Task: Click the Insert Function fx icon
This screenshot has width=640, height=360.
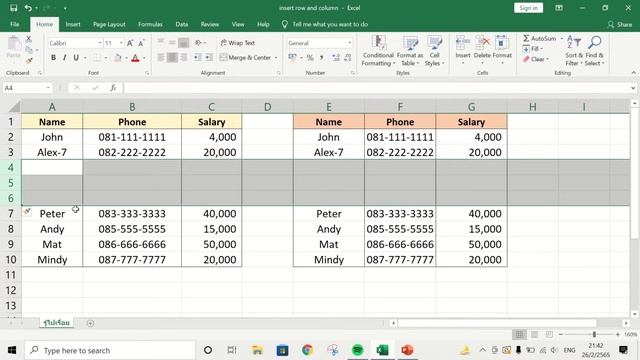Action: (113, 88)
